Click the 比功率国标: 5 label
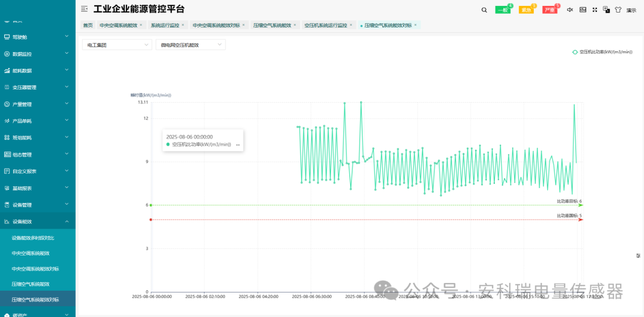The height and width of the screenshot is (317, 644). click(569, 216)
